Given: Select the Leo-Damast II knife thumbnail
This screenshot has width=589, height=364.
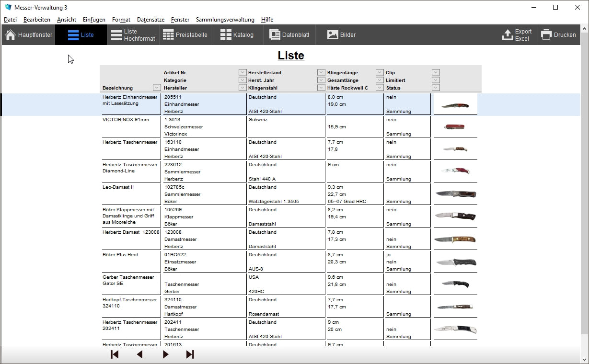Looking at the screenshot, I should tap(455, 194).
